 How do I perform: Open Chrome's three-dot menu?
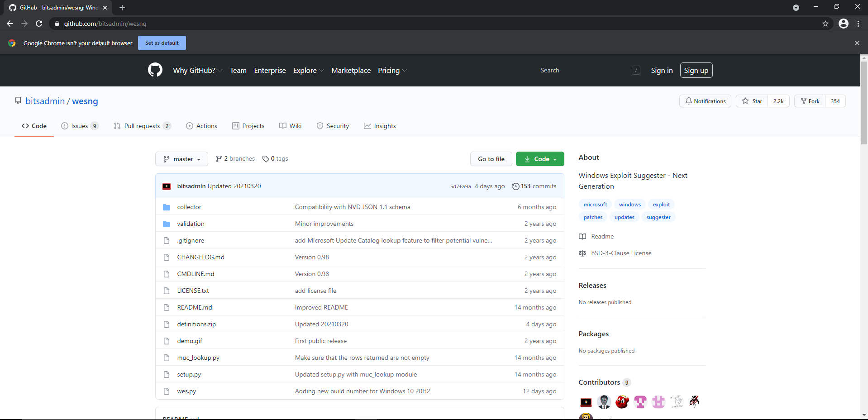(x=858, y=24)
